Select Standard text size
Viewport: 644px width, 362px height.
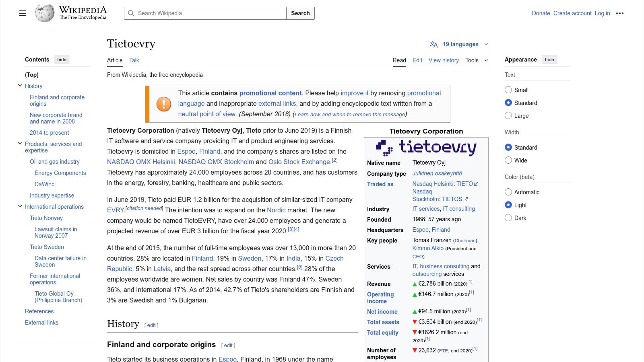click(508, 103)
